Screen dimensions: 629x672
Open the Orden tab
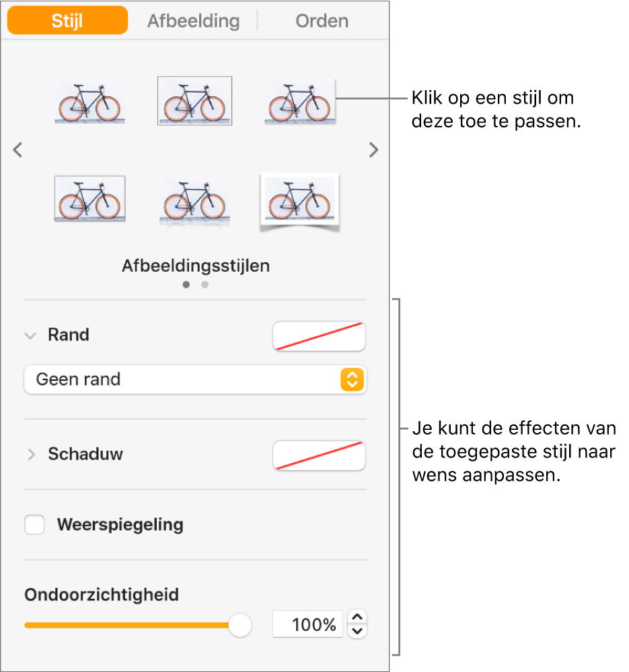[x=322, y=20]
